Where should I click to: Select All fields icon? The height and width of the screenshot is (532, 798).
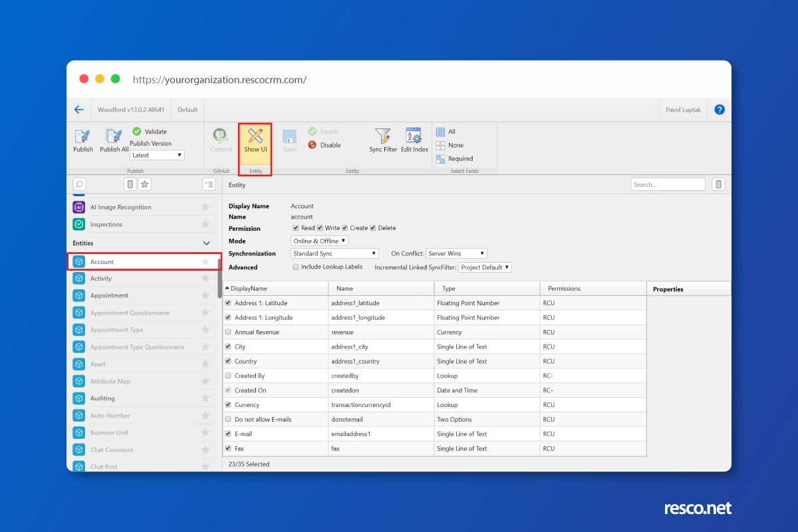440,132
